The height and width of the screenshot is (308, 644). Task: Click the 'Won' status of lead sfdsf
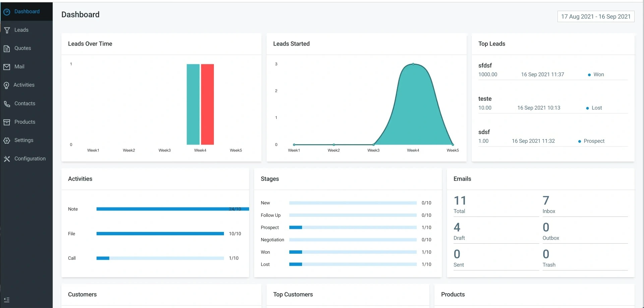(x=599, y=74)
